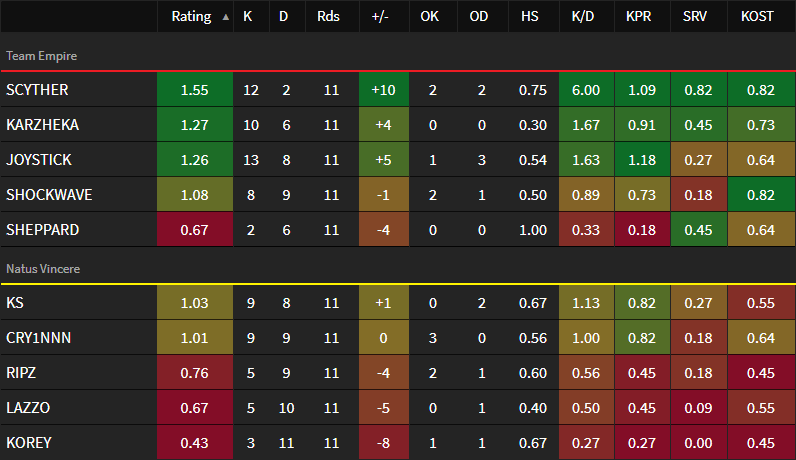Click SCYTHER's green 1.55 rating cell
Viewport: 796px width, 460px height.
(x=194, y=90)
